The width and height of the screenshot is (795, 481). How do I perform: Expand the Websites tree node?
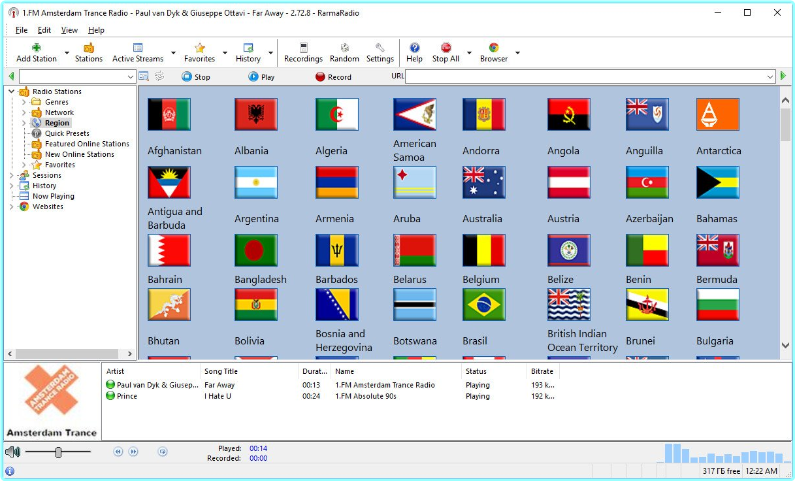[x=11, y=207]
